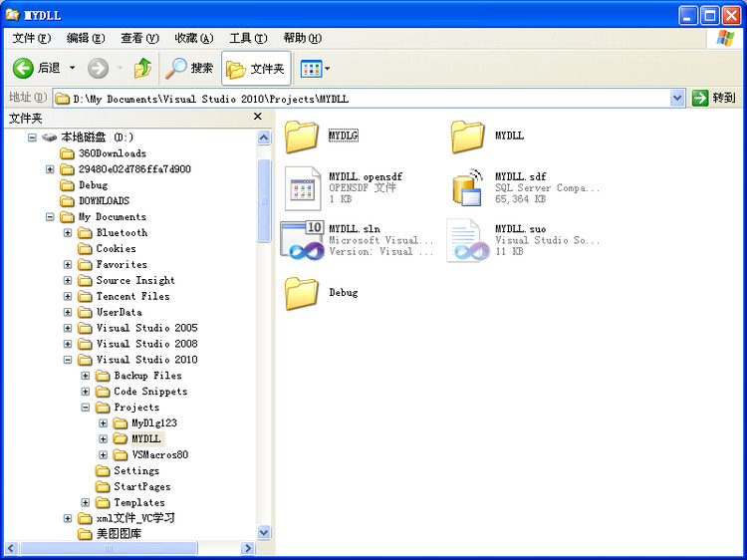
Task: Open the 工具(T) menu
Action: 248,38
